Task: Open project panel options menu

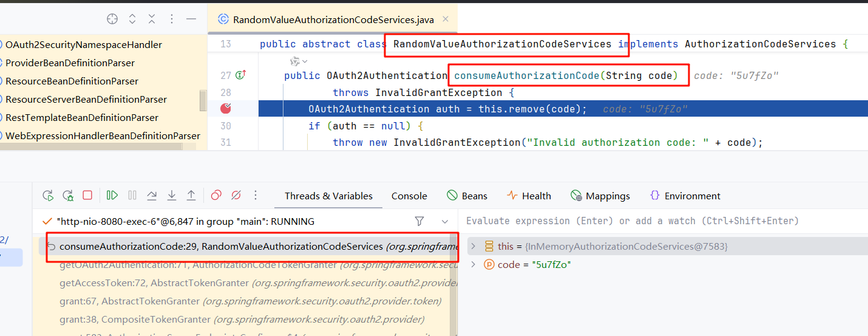Action: coord(171,19)
